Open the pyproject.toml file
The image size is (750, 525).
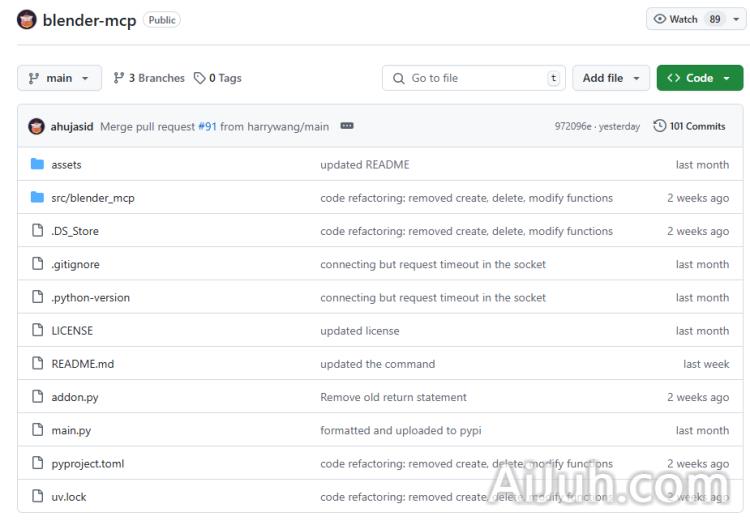click(x=87, y=463)
